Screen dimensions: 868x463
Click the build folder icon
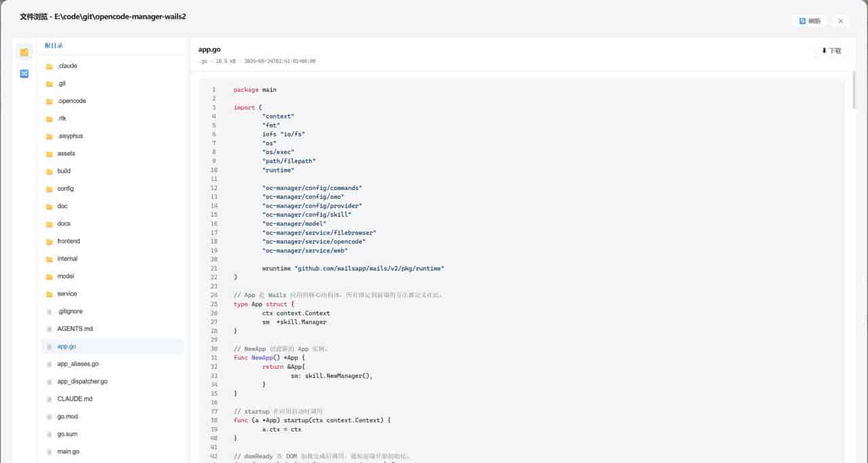coord(50,172)
